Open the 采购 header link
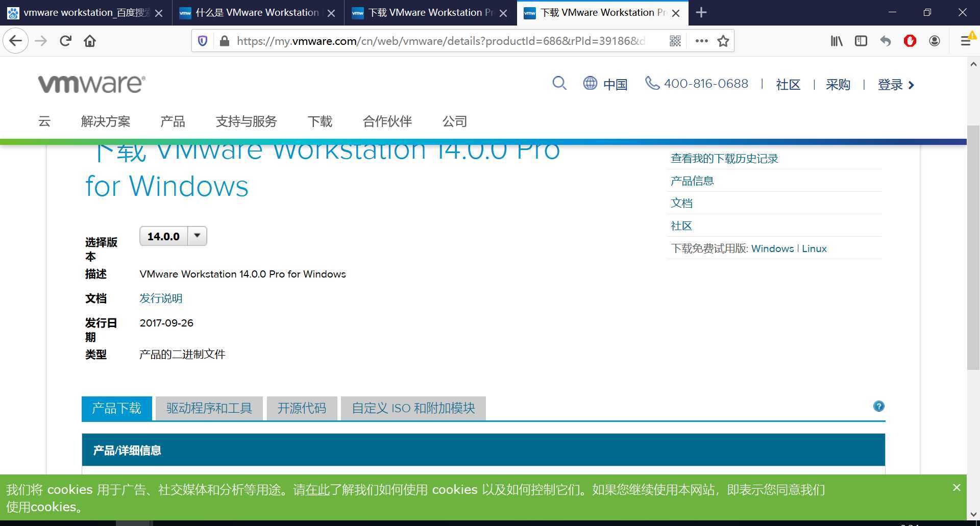Viewport: 980px width, 526px height. point(838,84)
